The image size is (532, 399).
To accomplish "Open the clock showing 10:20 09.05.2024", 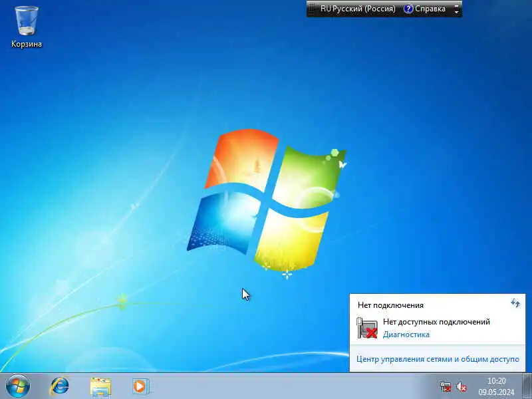I will pyautogui.click(x=496, y=386).
